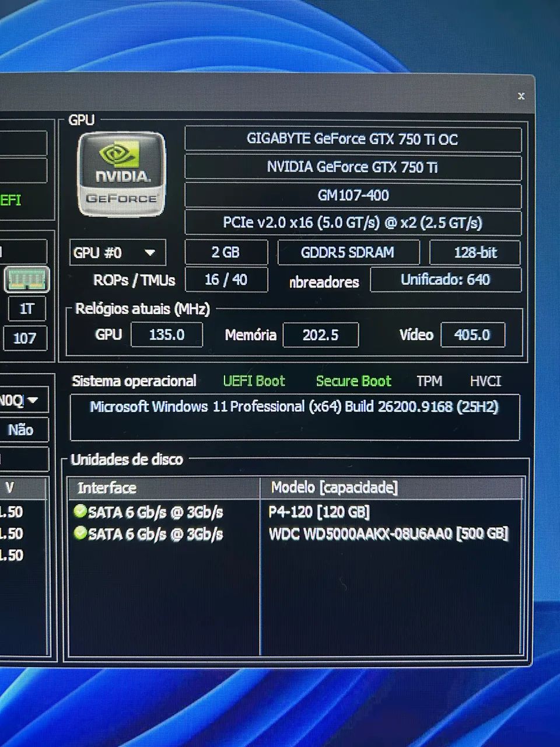560x747 pixels.
Task: Click the Interface column header
Action: point(164,488)
